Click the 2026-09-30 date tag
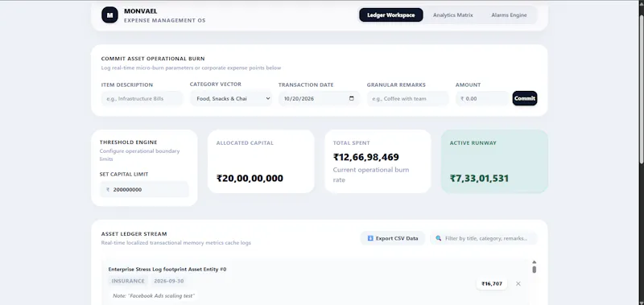The height and width of the screenshot is (305, 644). (169, 281)
